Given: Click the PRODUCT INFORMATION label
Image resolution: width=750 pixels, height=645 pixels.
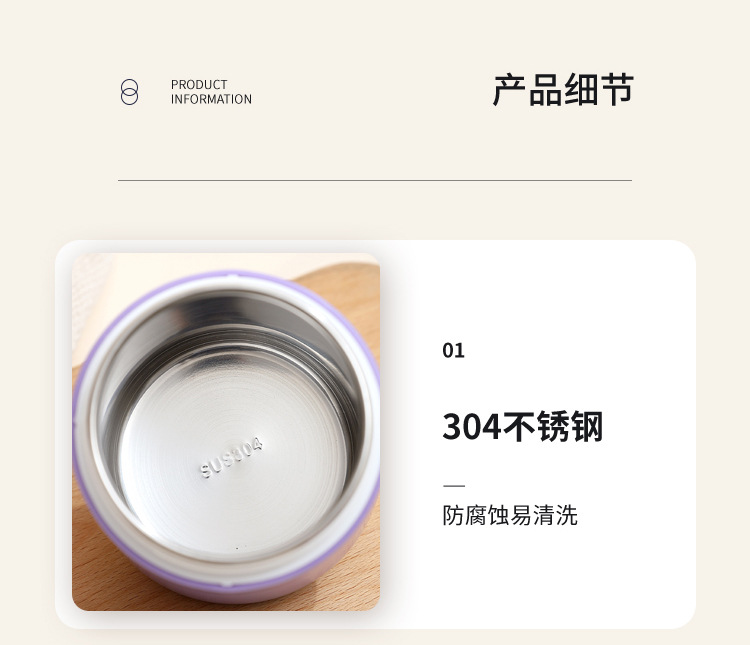Looking at the screenshot, I should pos(211,92).
